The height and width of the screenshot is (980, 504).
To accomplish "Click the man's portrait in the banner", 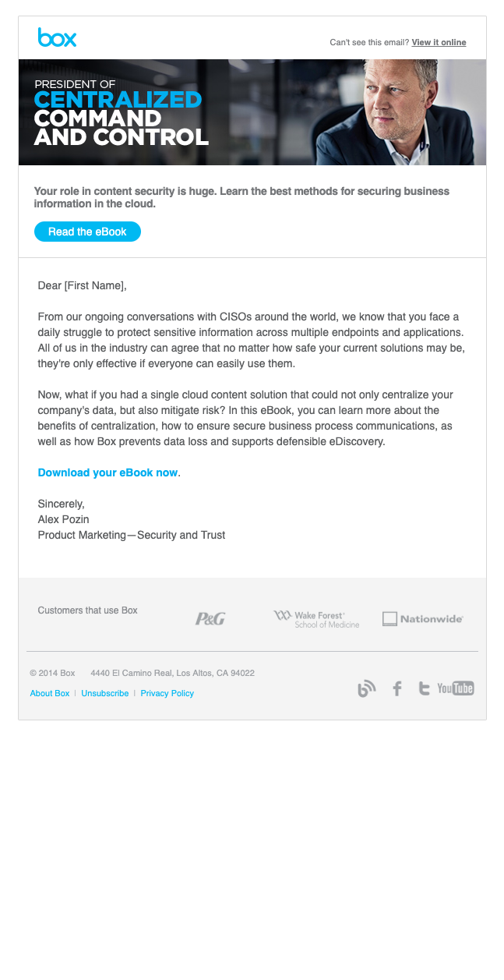I will [x=397, y=111].
